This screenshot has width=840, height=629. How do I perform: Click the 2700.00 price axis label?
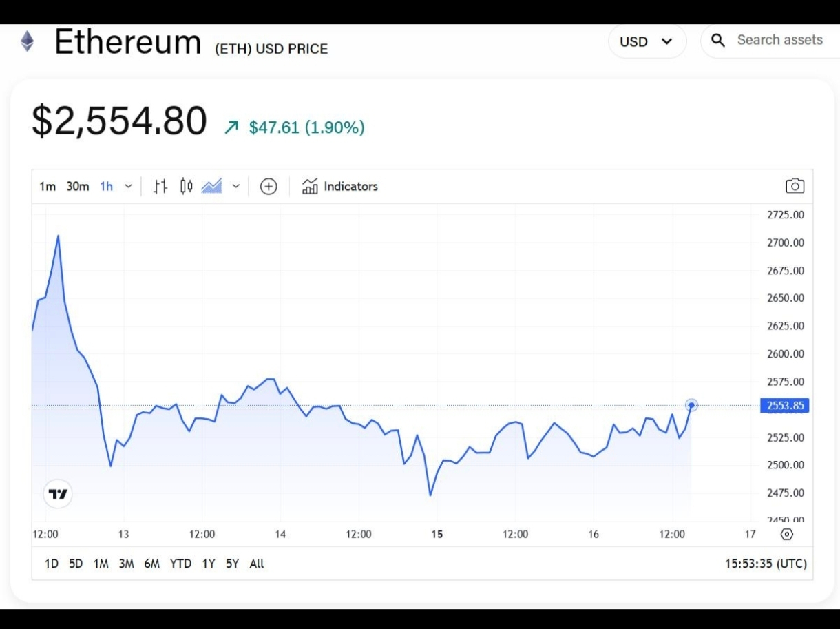point(786,243)
